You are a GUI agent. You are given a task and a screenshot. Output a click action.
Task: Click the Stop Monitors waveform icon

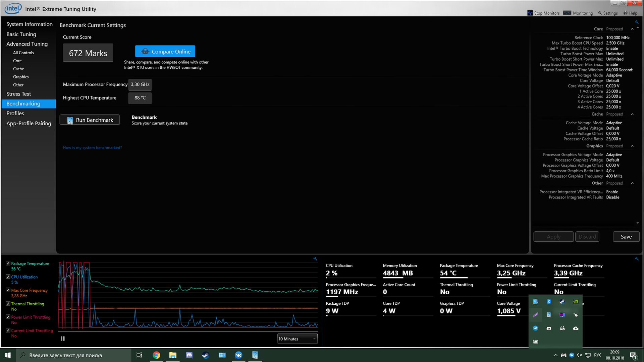tap(530, 13)
